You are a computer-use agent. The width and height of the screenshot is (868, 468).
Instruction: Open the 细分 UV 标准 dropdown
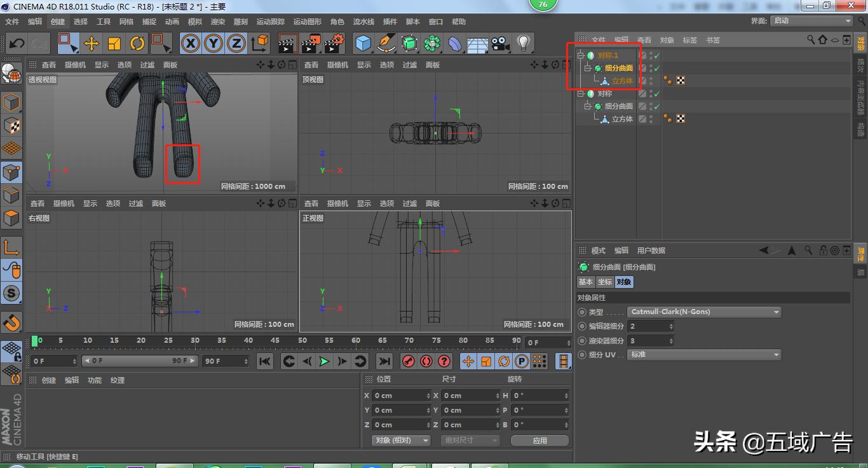(x=704, y=354)
